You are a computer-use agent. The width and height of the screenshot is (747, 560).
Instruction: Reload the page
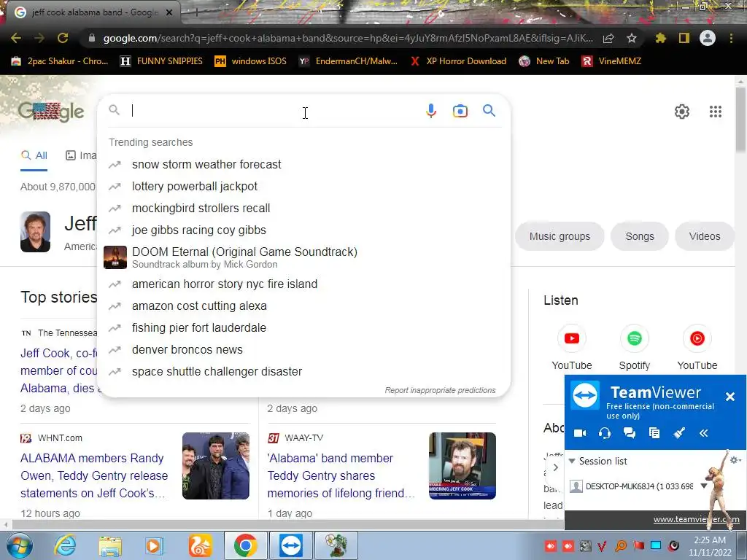(x=63, y=38)
